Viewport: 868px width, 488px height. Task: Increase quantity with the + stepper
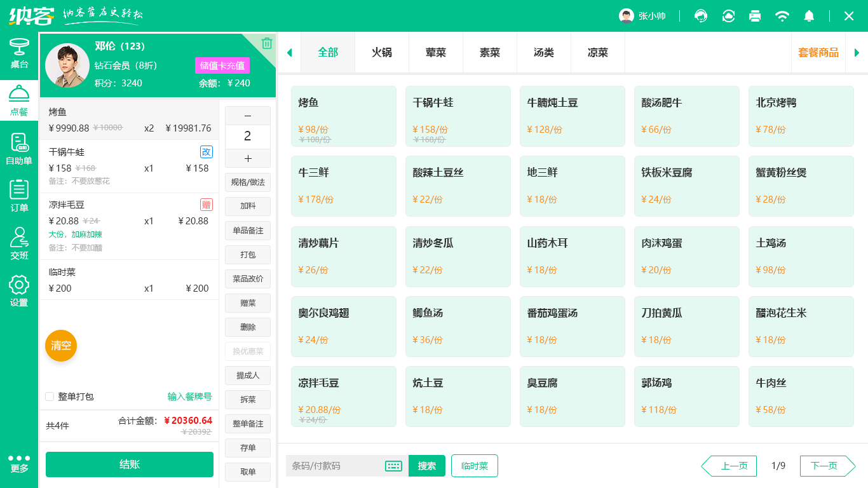coord(247,158)
